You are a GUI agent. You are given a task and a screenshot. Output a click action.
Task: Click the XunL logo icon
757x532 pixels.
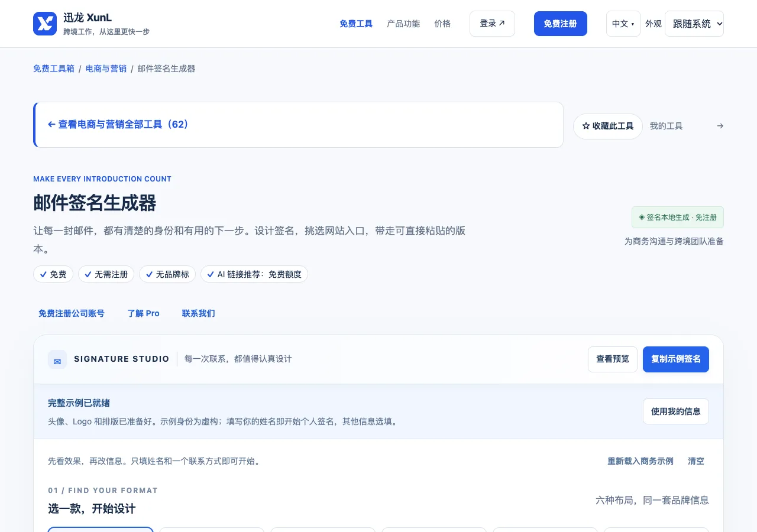[x=45, y=24]
